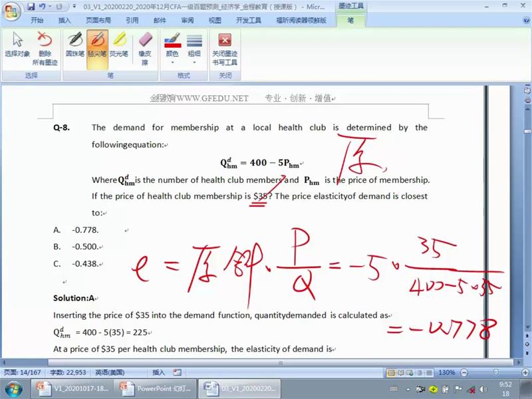Click the Word help question mark icon
The width and height of the screenshot is (532, 399).
pos(526,21)
